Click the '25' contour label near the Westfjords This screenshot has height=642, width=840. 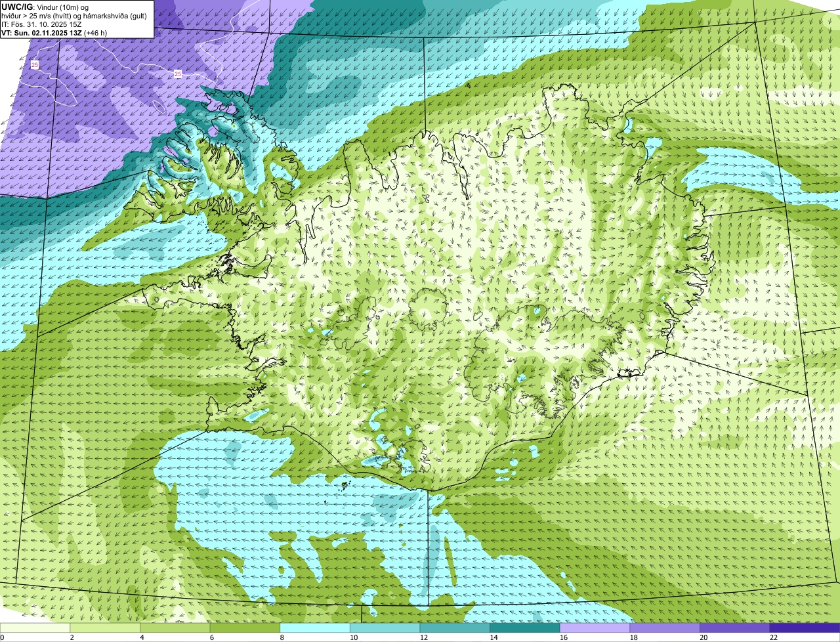tap(178, 74)
